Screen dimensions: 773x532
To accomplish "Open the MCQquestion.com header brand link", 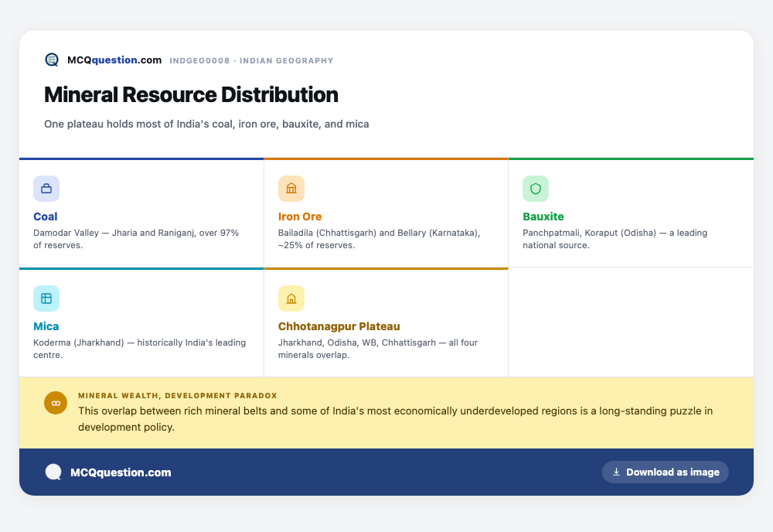I will tap(114, 60).
